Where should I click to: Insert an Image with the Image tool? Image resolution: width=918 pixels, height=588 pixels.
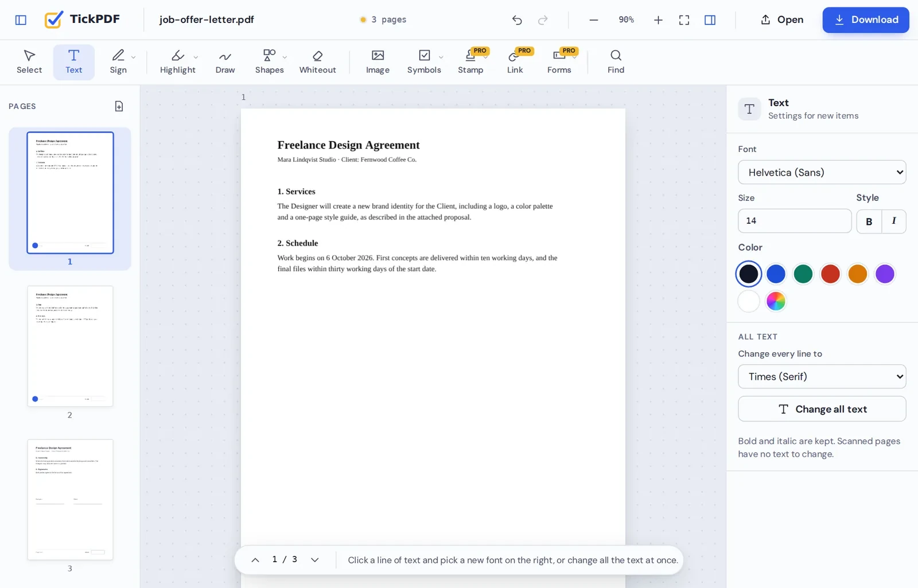(378, 62)
